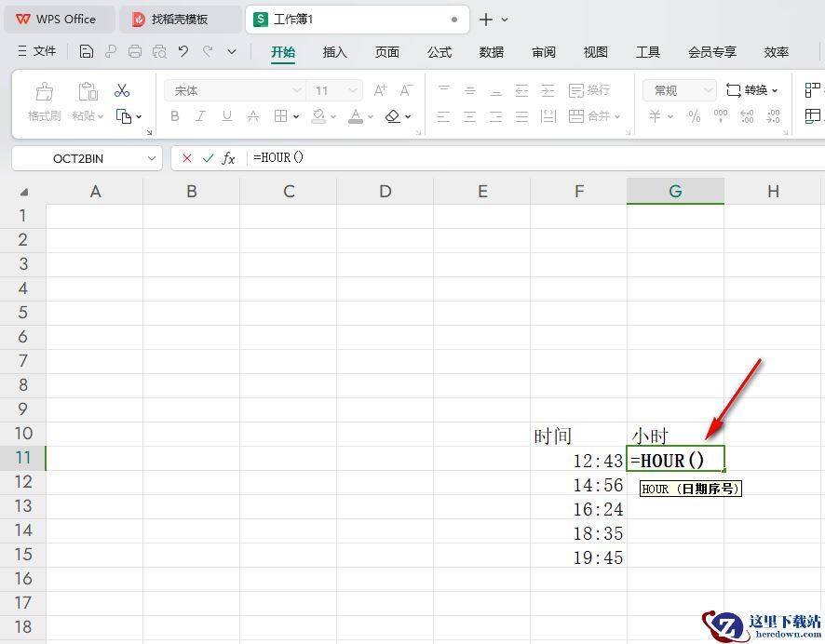The height and width of the screenshot is (644, 825).
Task: Switch to 审阅 tab
Action: coord(544,52)
